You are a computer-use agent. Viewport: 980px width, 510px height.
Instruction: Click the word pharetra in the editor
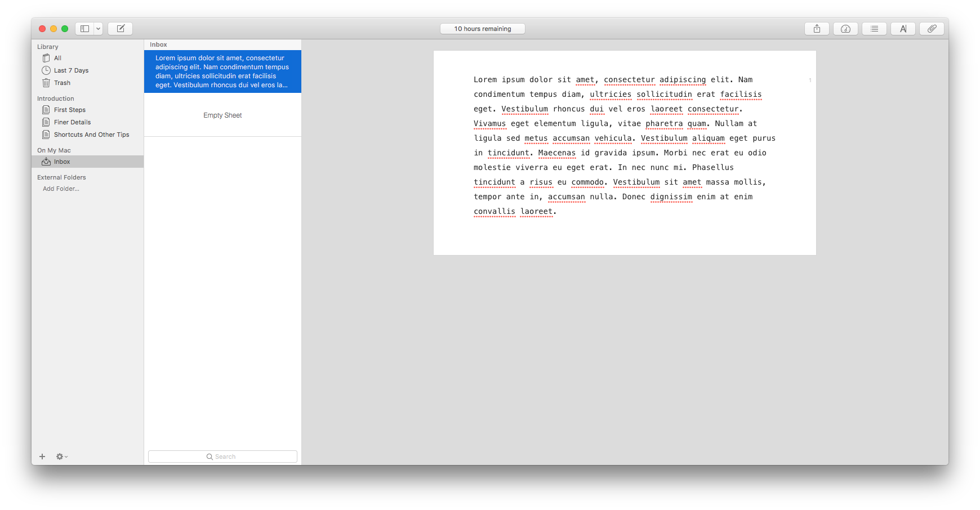[x=664, y=124]
